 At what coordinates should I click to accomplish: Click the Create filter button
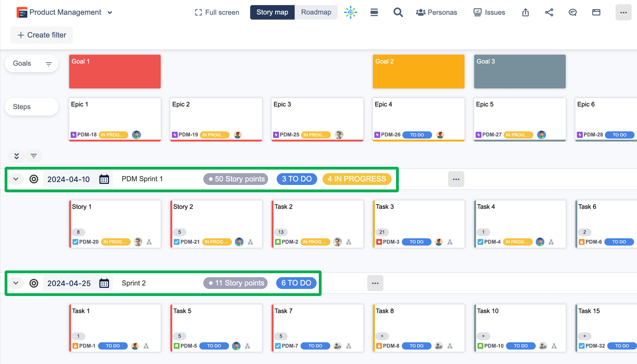[42, 35]
